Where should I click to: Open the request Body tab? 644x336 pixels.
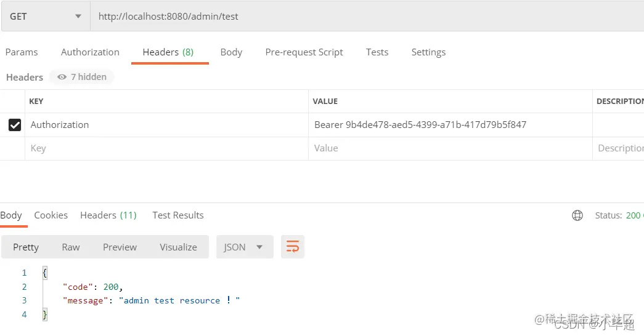click(231, 52)
